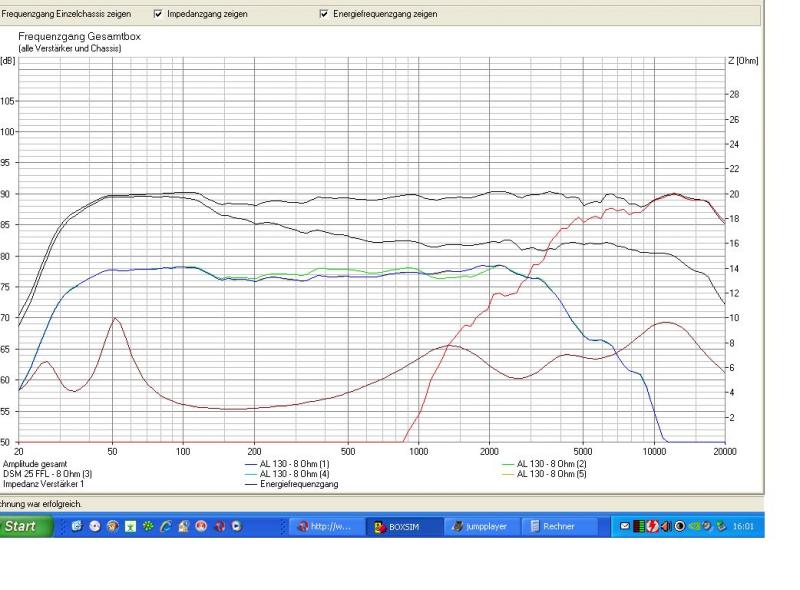
Task: Toggle the Impedanzgang zeigen checkbox
Action: (x=159, y=14)
